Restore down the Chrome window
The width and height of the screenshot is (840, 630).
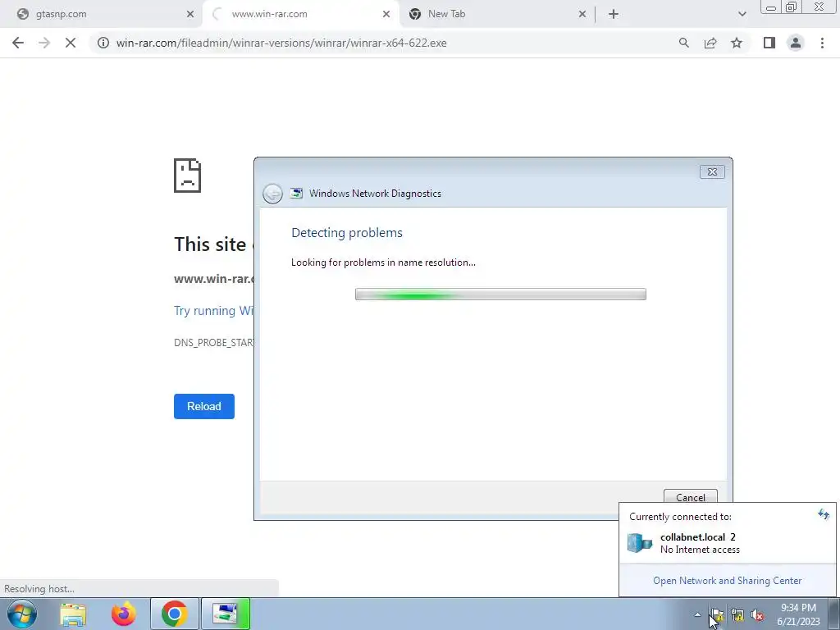(x=791, y=7)
